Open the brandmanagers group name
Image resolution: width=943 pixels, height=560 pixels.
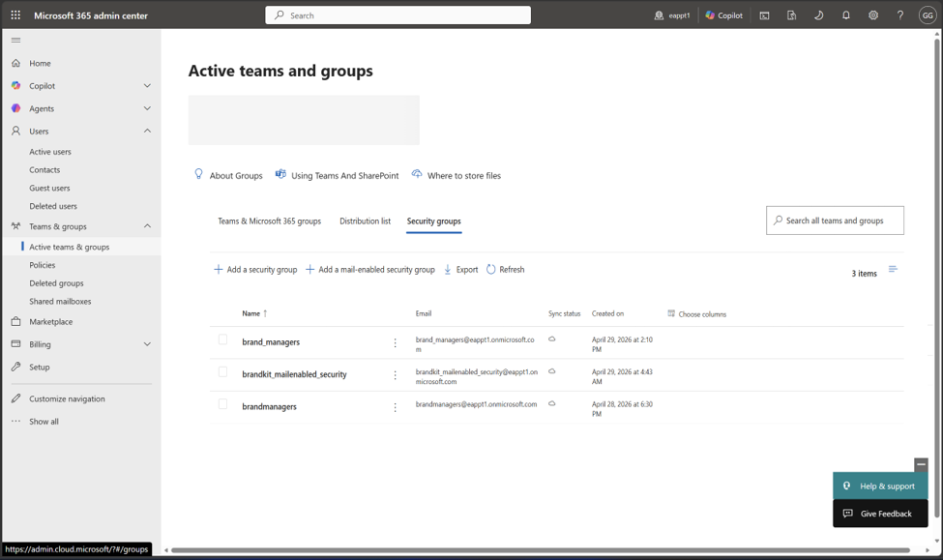pos(269,407)
